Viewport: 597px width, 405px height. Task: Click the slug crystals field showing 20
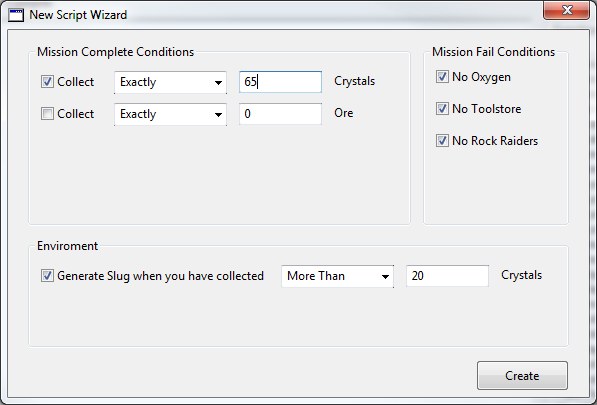[x=447, y=276]
